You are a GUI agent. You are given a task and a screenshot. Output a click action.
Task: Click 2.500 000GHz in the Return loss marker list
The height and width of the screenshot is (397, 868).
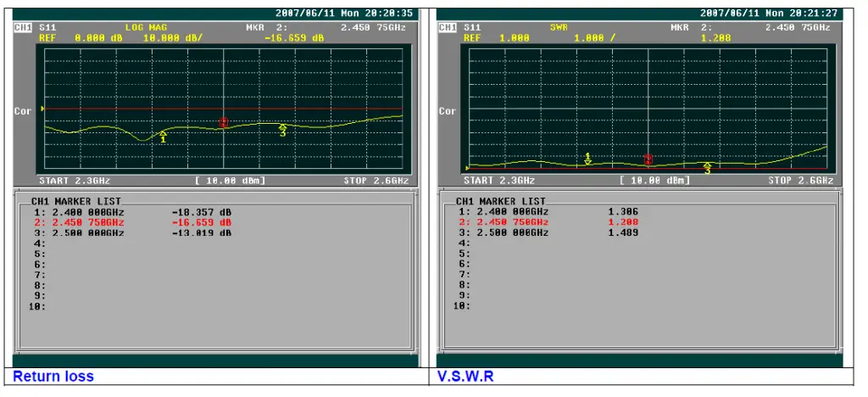tap(88, 233)
